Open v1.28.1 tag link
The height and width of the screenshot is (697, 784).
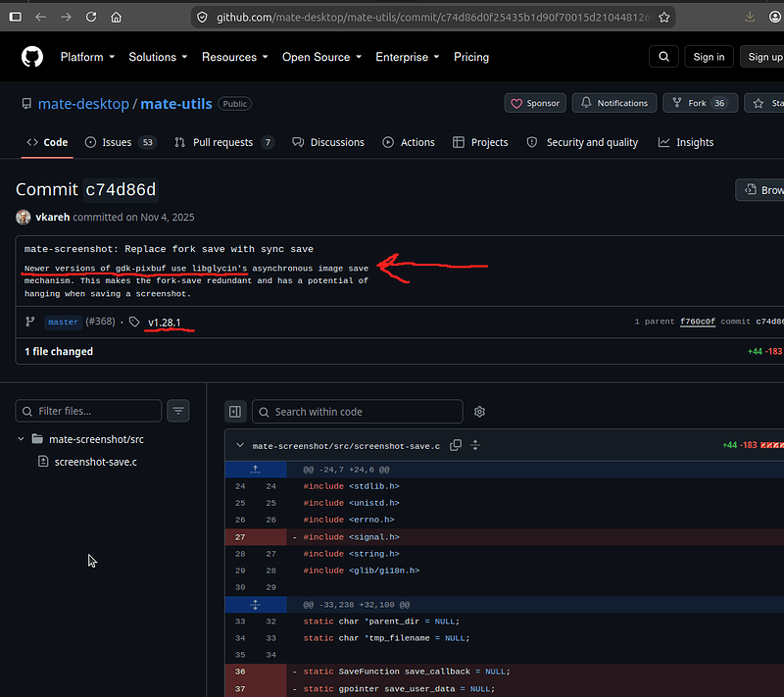pyautogui.click(x=164, y=323)
